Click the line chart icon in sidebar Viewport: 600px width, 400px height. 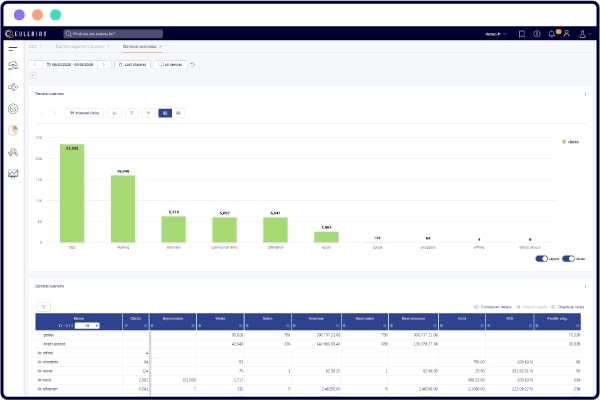tap(13, 174)
